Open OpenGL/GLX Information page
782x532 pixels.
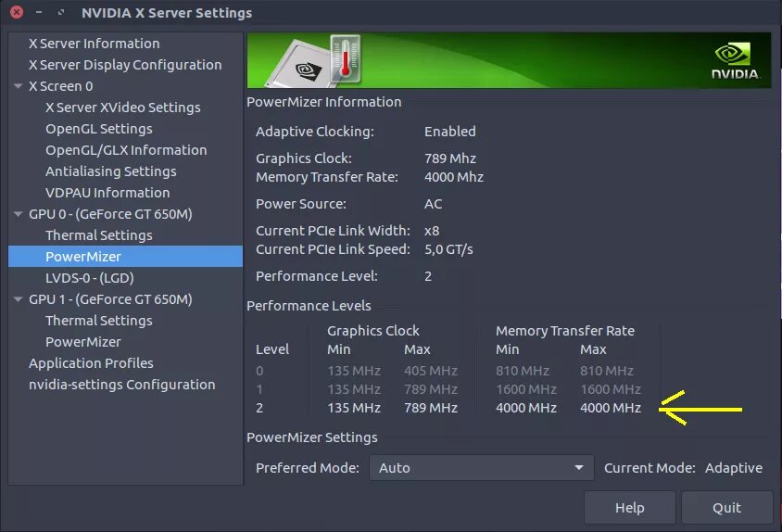click(126, 150)
